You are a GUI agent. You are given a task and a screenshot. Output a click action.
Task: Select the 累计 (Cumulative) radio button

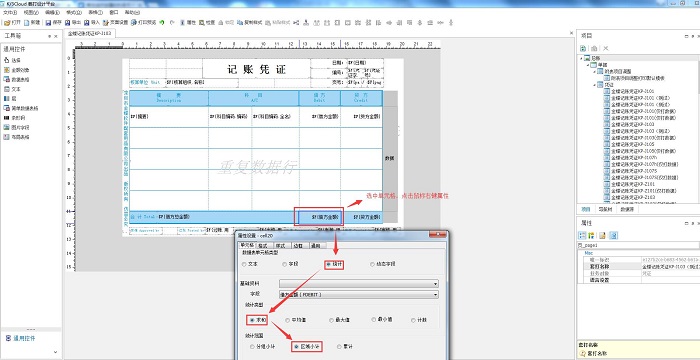click(346, 347)
